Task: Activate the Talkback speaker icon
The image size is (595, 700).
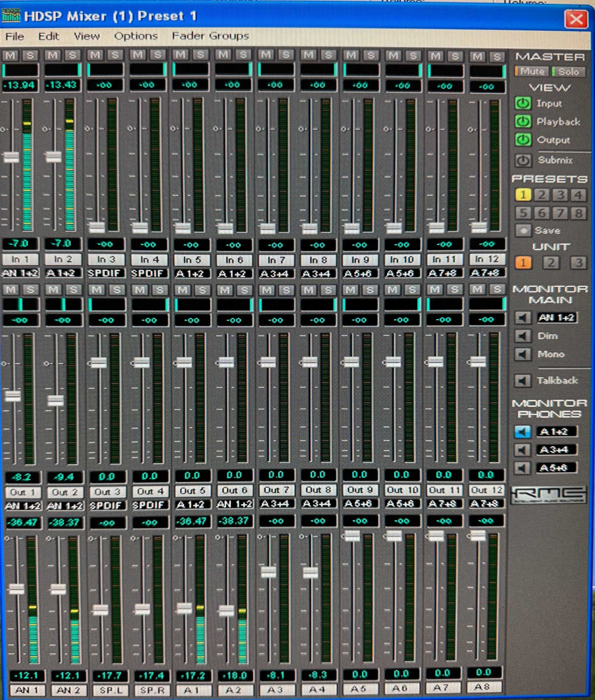Action: tap(522, 381)
